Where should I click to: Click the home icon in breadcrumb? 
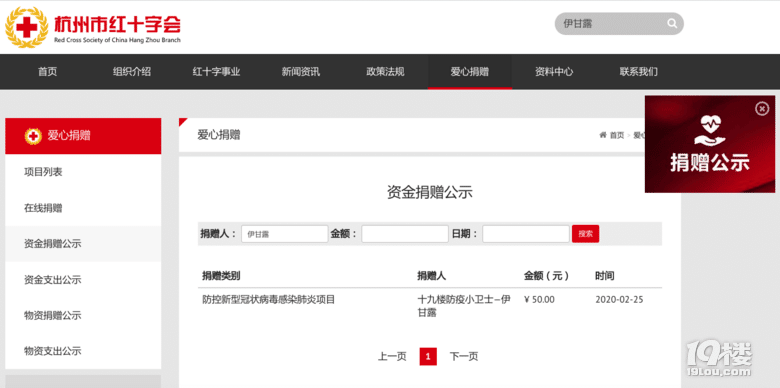click(x=603, y=135)
